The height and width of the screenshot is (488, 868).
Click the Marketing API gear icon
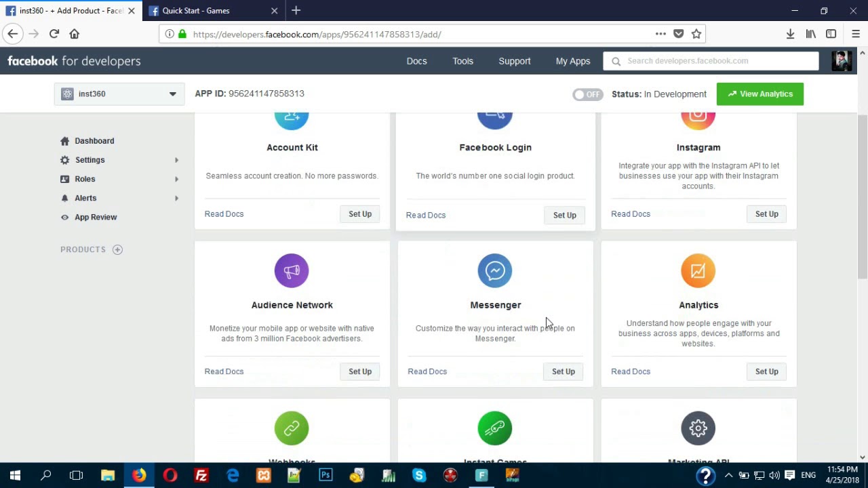click(698, 428)
